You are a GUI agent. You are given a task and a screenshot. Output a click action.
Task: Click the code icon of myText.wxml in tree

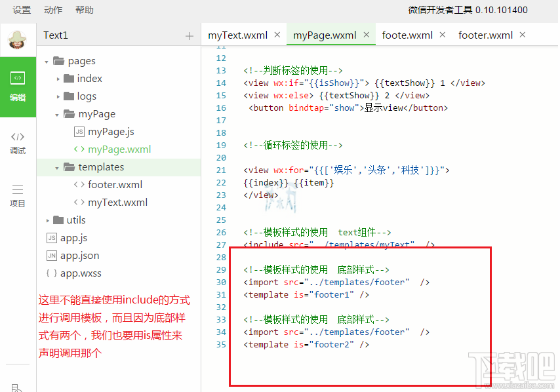79,202
